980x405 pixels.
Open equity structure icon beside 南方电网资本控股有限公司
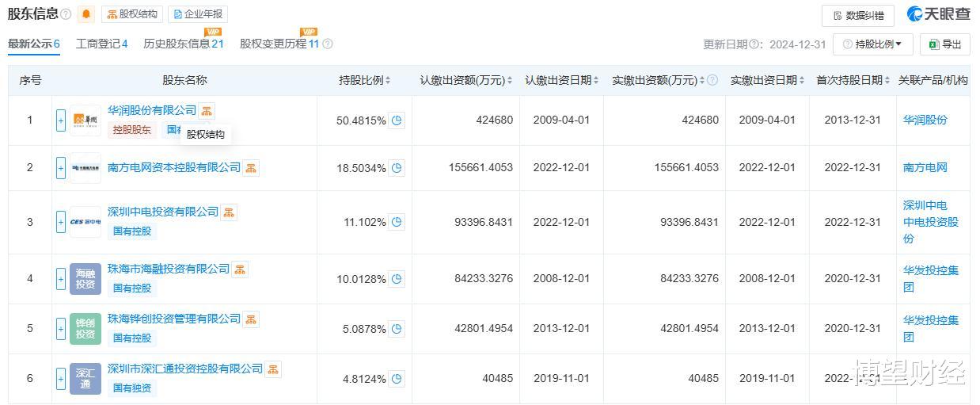(251, 168)
